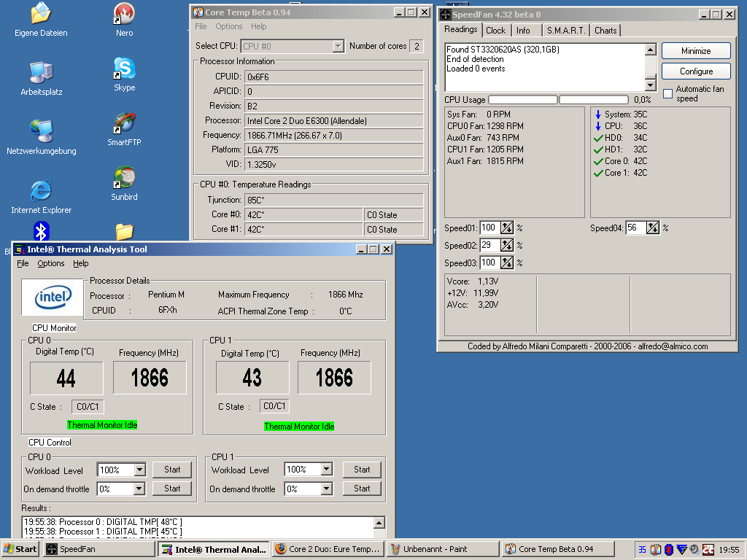Click first CPU Usage bar in SpeedFan

click(523, 99)
